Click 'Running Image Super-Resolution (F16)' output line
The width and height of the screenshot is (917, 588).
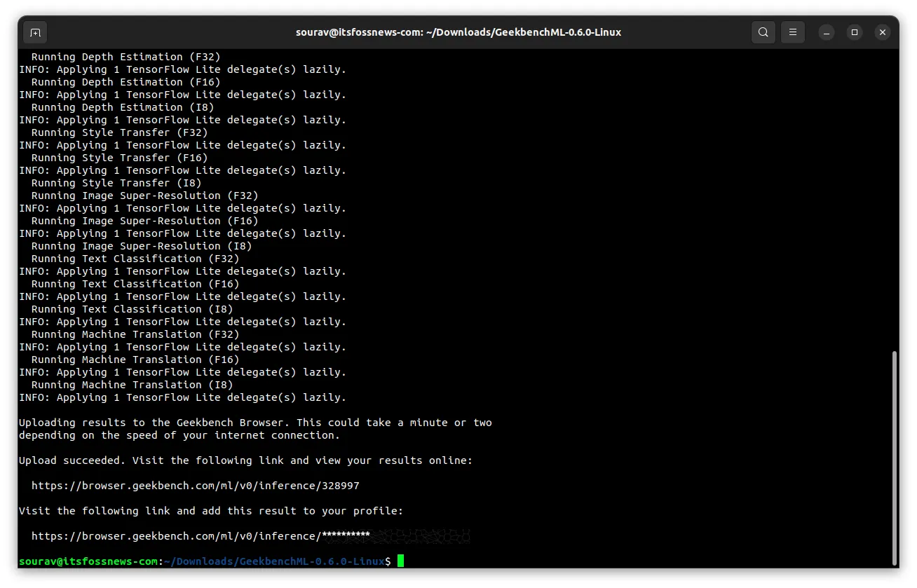click(145, 221)
